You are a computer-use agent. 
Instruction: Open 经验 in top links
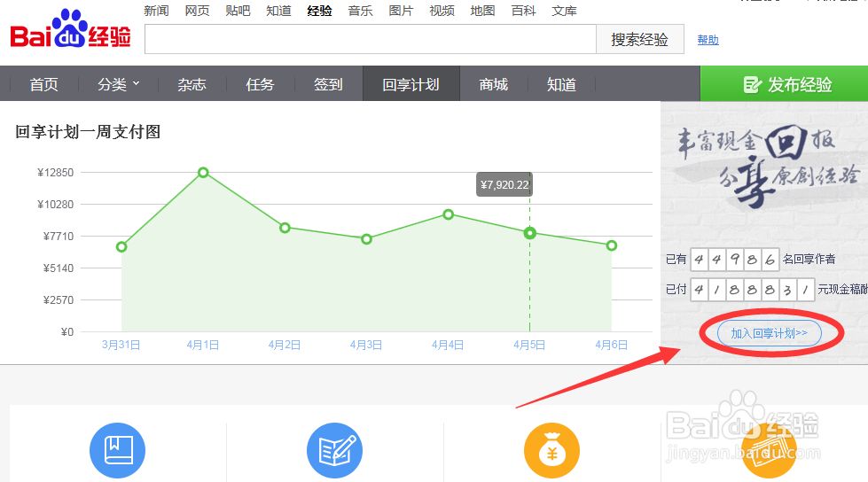click(x=319, y=11)
